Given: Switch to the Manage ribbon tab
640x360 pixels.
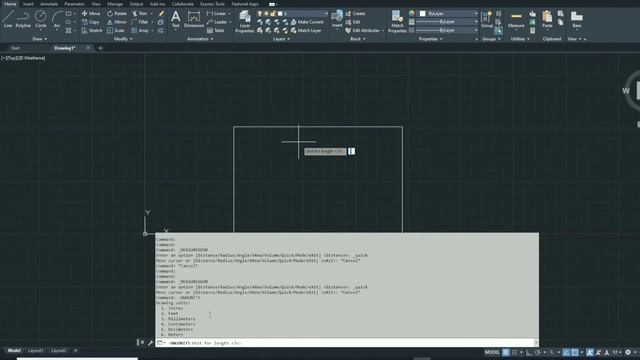Looking at the screenshot, I should coord(115,4).
